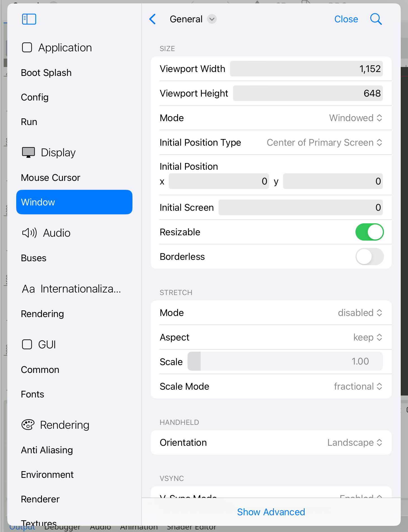Disable the Resizable switch
408x532 pixels.
click(369, 232)
